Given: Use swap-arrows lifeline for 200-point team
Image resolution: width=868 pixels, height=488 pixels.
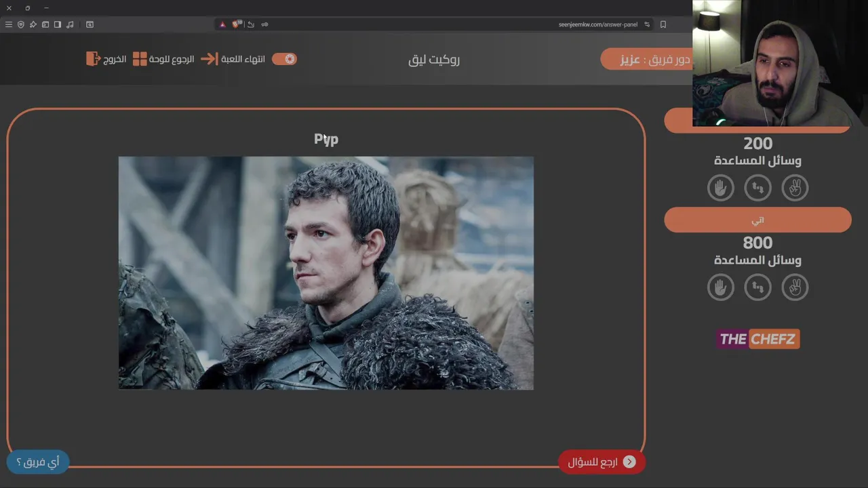Looking at the screenshot, I should click(x=758, y=188).
